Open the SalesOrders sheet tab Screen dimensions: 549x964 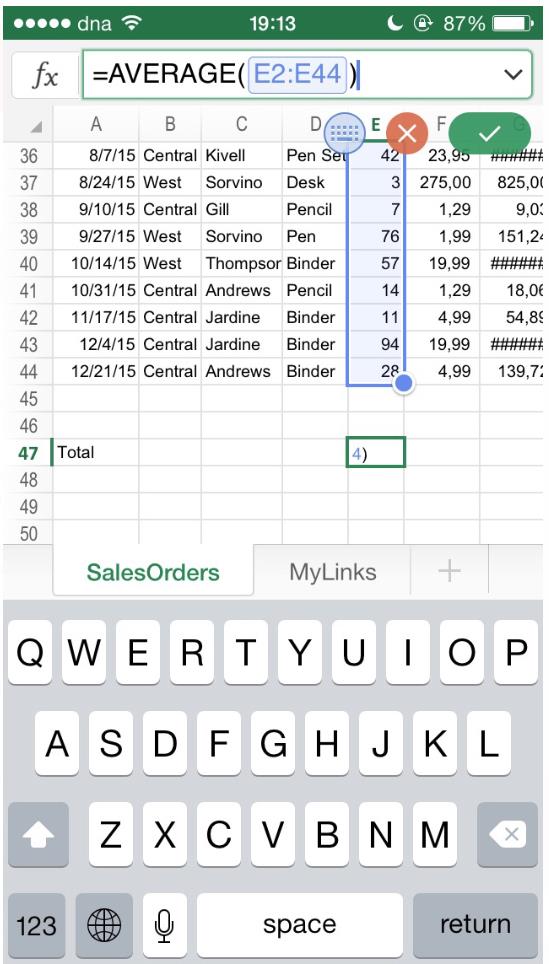click(153, 572)
